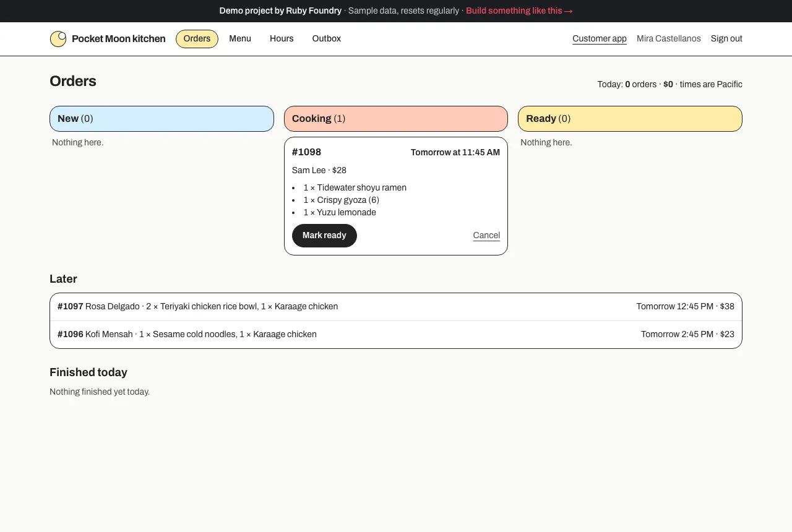Open later order #1097 from Rosa Delgado
This screenshot has width=792, height=532.
(396, 307)
